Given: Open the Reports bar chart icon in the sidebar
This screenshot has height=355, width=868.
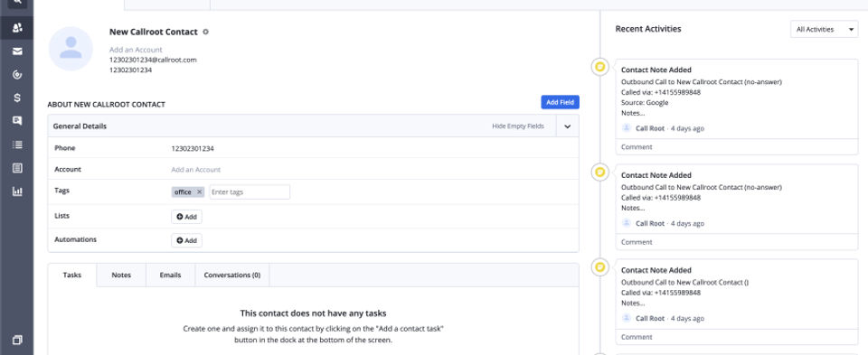Looking at the screenshot, I should [17, 192].
